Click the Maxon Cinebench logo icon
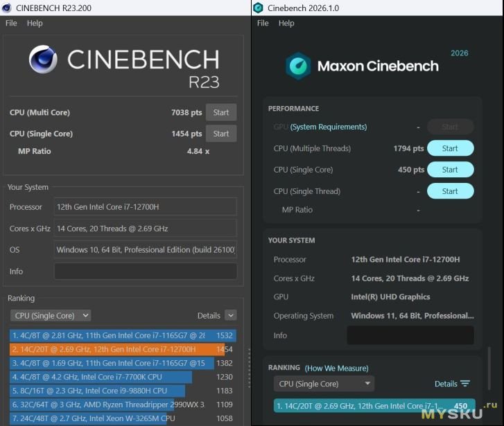The image size is (504, 426). click(298, 66)
